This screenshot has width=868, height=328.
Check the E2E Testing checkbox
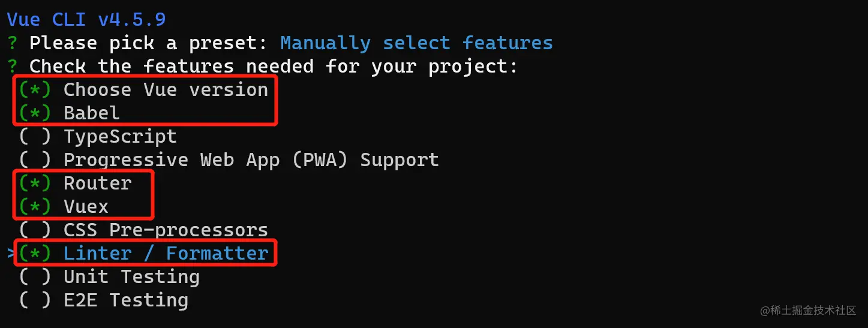(x=35, y=300)
